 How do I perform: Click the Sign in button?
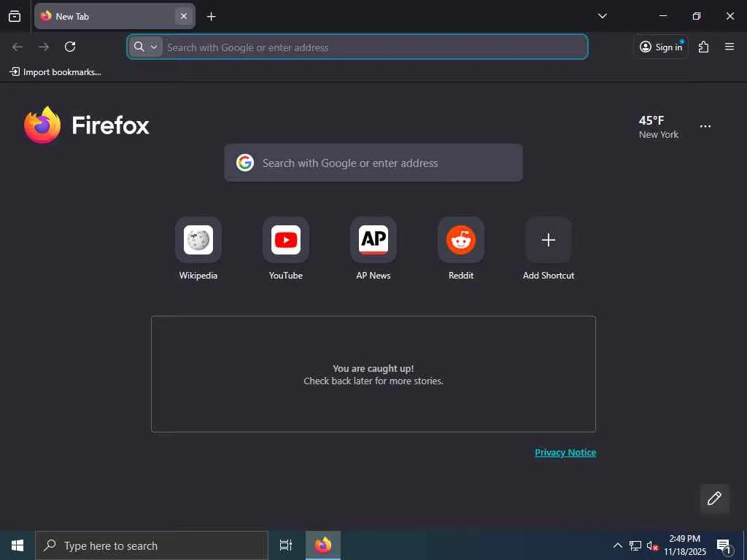tap(661, 47)
